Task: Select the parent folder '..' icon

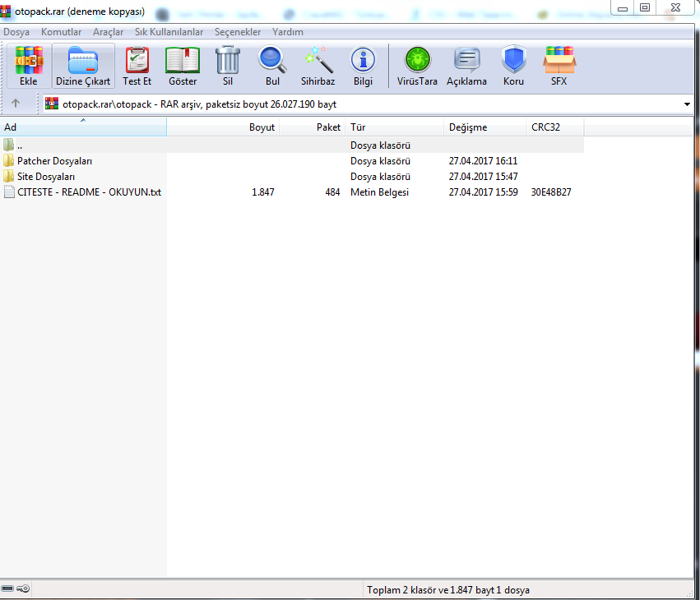Action: 8,145
